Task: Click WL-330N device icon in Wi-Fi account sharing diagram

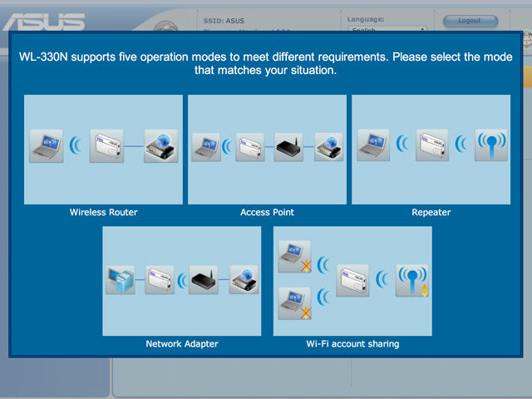Action: click(352, 281)
